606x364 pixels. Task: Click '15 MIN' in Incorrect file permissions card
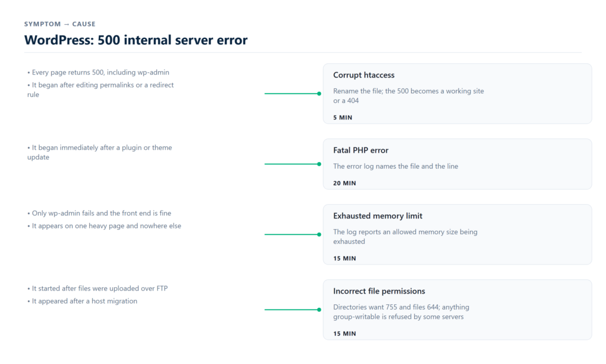coord(344,334)
